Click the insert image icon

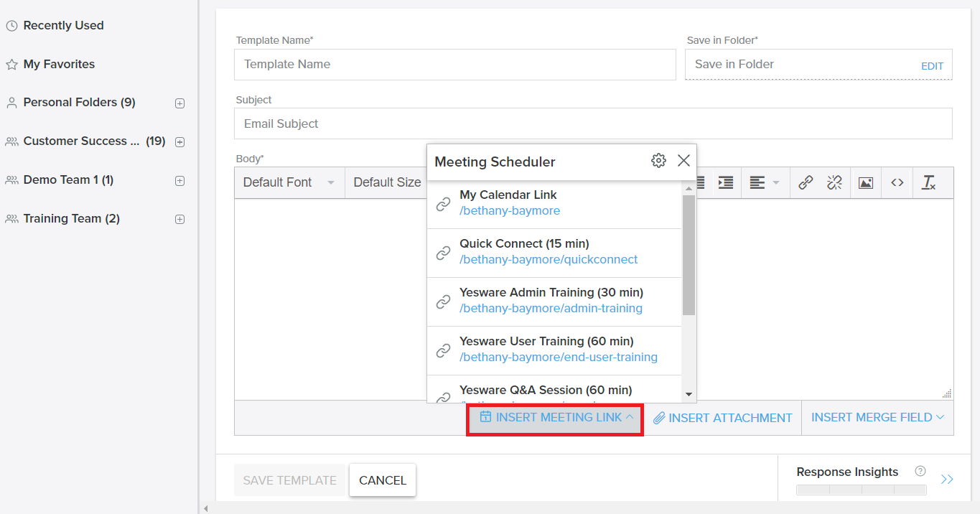866,182
